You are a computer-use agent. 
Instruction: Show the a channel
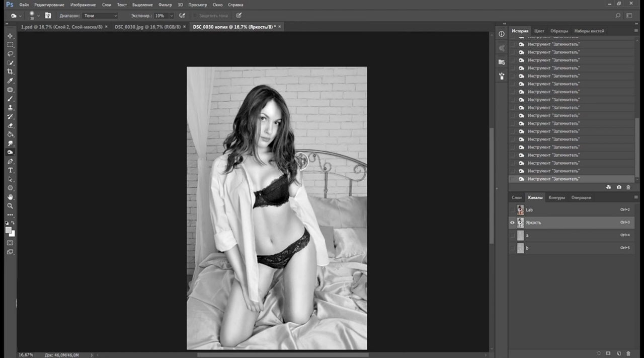click(513, 235)
